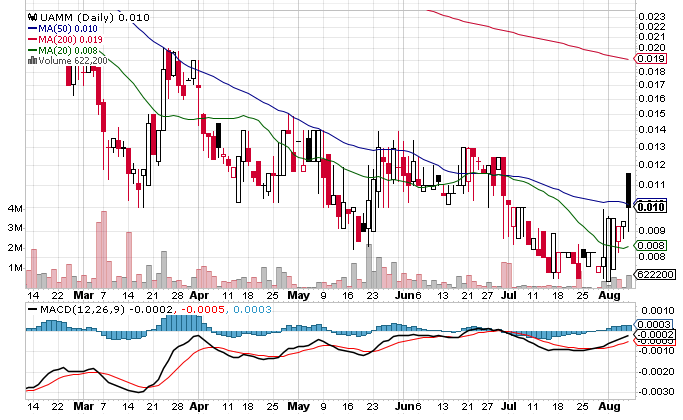This screenshot has width=683, height=420.
Task: Click Mar on the price chart date axis
Action: (84, 295)
